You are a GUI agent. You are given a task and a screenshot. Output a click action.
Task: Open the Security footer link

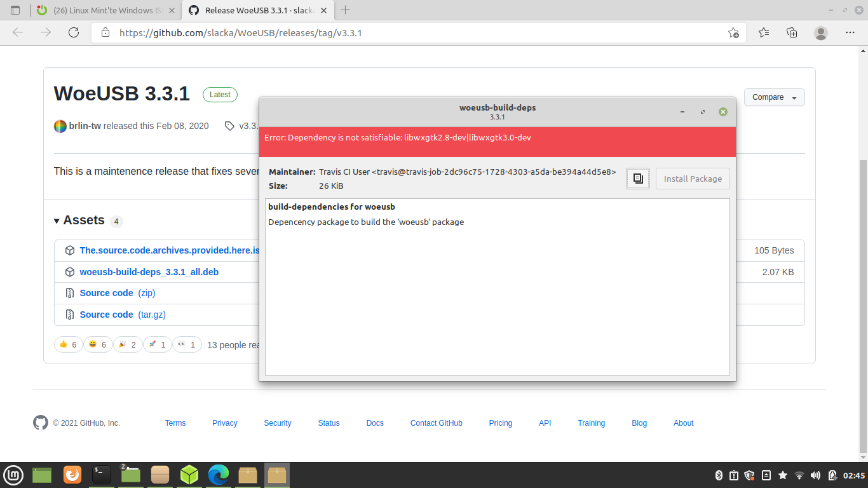tap(278, 423)
